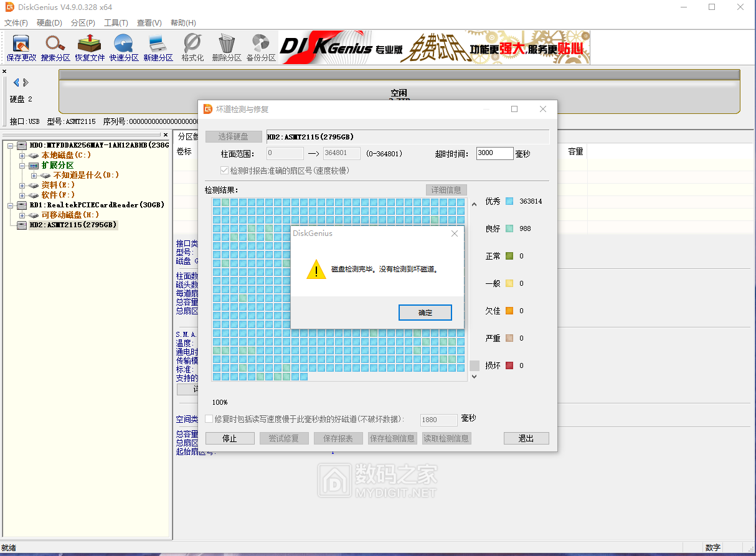The width and height of the screenshot is (756, 556).
Task: Enable the 修复时包括读写速度慢 checkbox
Action: (209, 419)
